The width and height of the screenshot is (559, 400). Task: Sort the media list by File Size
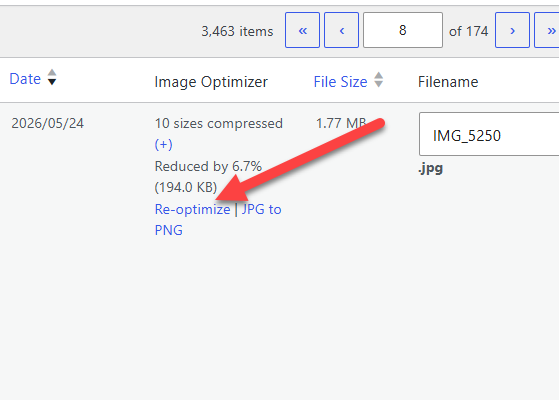(x=340, y=82)
